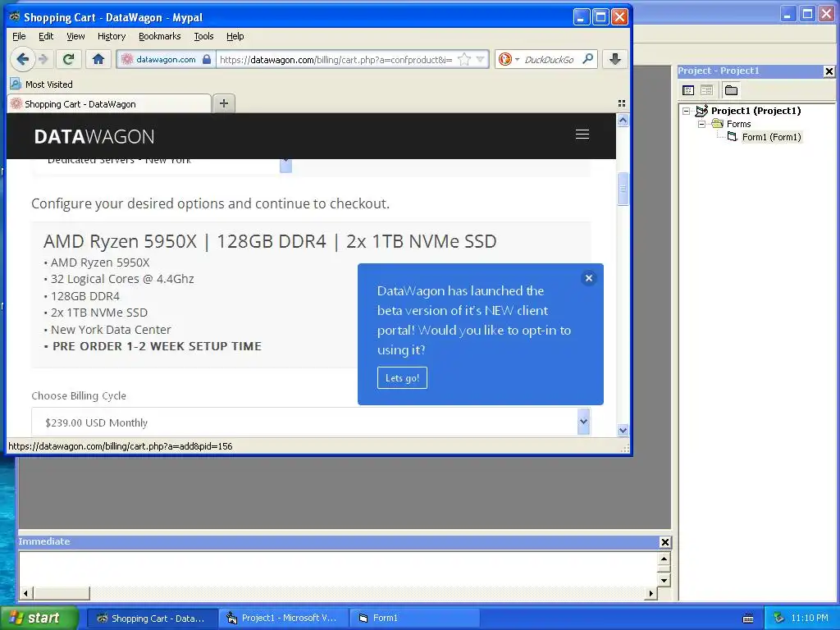Image resolution: width=840 pixels, height=630 pixels.
Task: Select the Forms folder in project tree
Action: (x=738, y=125)
